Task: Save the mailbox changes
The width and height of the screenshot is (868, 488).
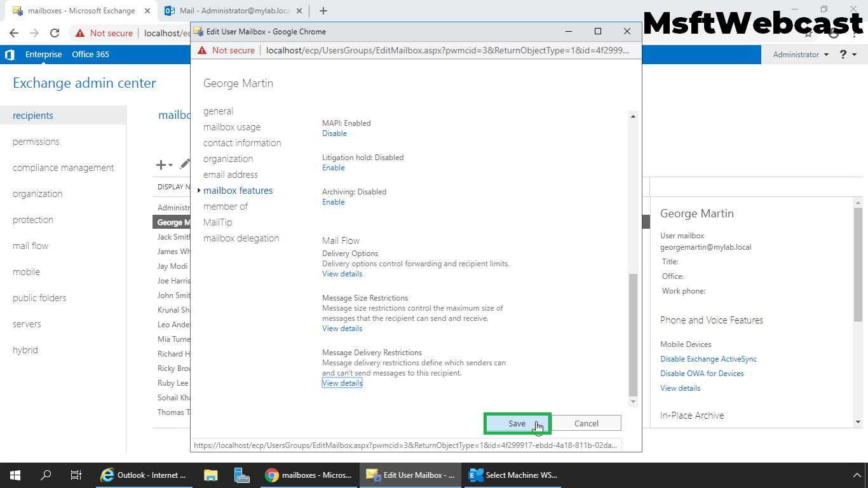Action: [517, 423]
